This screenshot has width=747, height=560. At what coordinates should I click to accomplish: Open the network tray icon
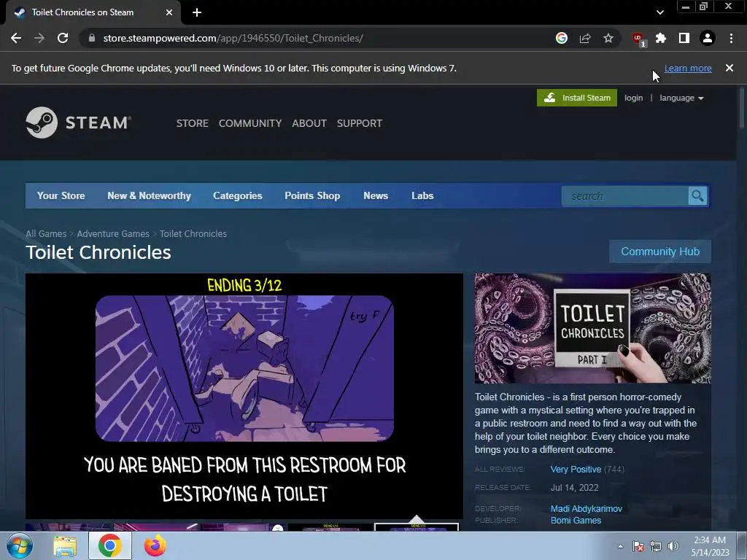[656, 546]
